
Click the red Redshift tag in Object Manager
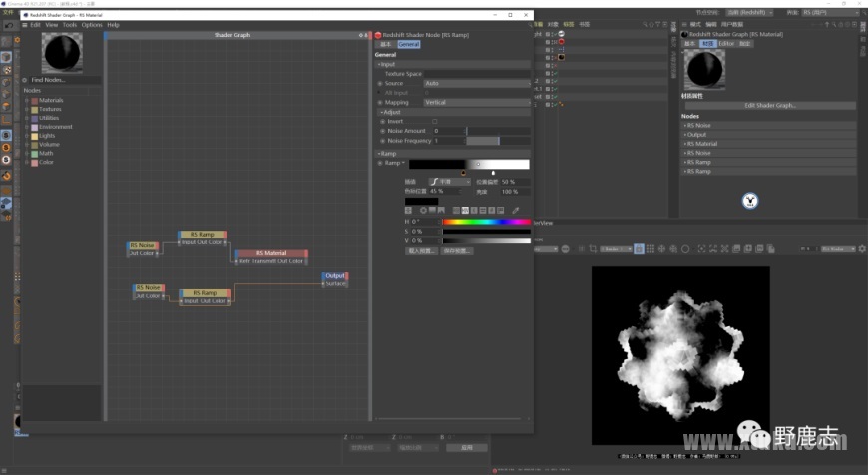point(561,42)
